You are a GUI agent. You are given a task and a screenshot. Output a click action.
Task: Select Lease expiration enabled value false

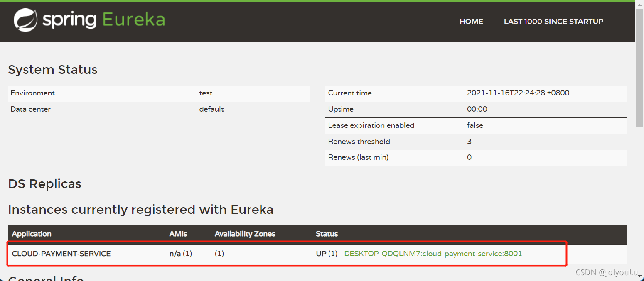click(x=475, y=125)
